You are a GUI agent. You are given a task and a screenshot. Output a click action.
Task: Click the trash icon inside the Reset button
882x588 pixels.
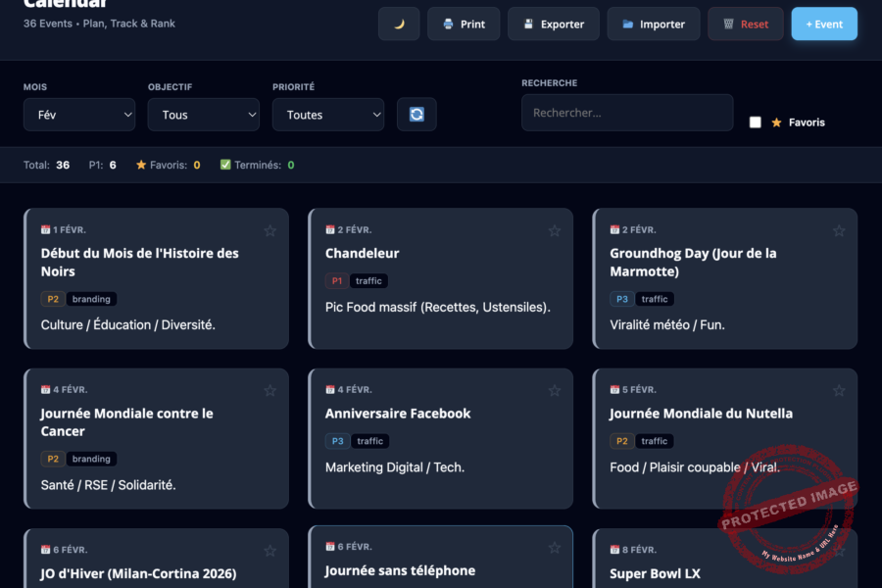coord(727,23)
